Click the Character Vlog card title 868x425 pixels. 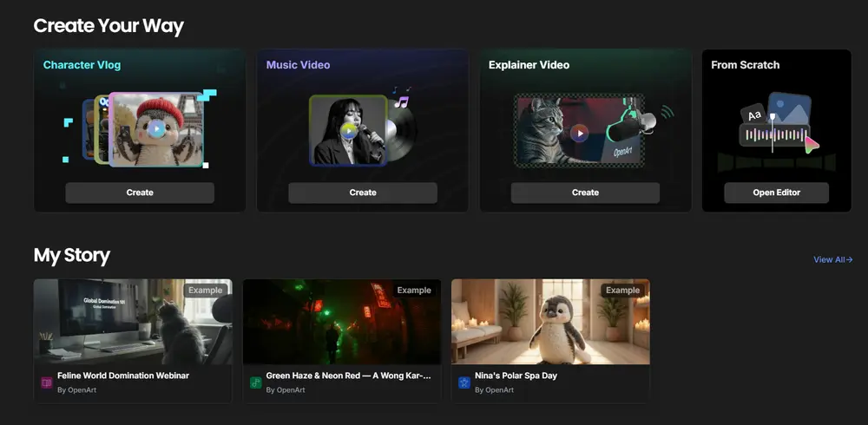tap(82, 65)
